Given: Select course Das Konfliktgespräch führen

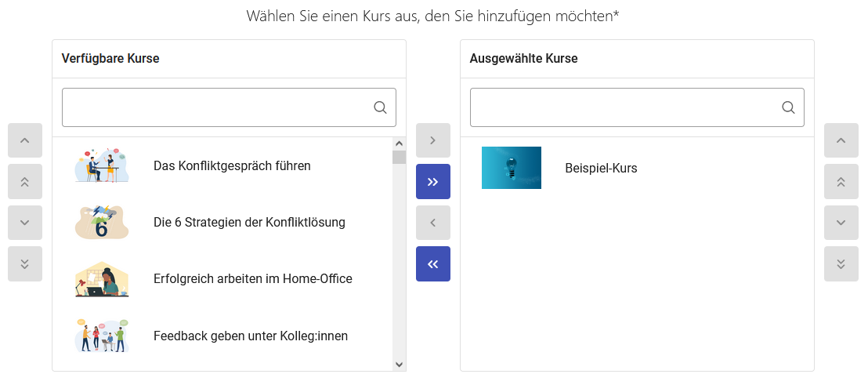Looking at the screenshot, I should click(232, 166).
